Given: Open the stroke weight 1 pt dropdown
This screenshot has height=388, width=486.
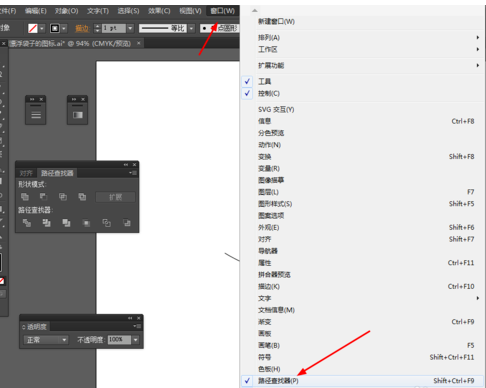Looking at the screenshot, I should 130,29.
